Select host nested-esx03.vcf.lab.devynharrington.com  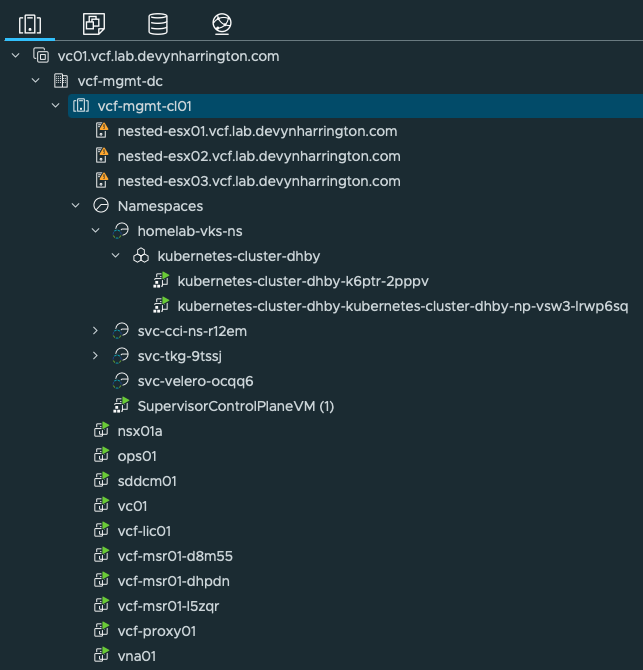(x=259, y=181)
